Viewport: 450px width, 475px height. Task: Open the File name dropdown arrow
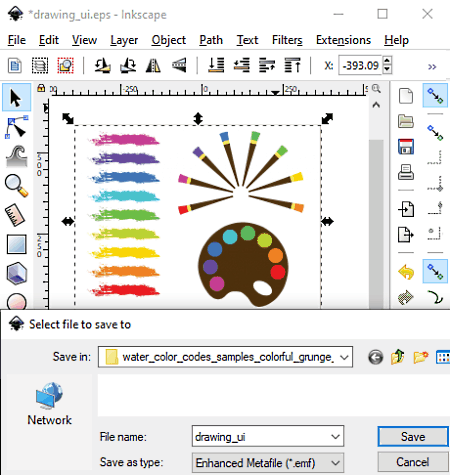tap(335, 436)
